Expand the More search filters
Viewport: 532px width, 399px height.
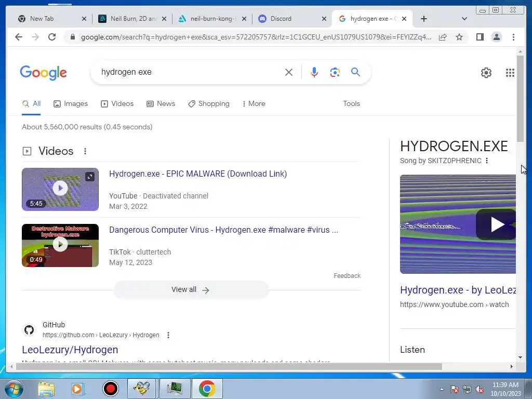pos(254,104)
